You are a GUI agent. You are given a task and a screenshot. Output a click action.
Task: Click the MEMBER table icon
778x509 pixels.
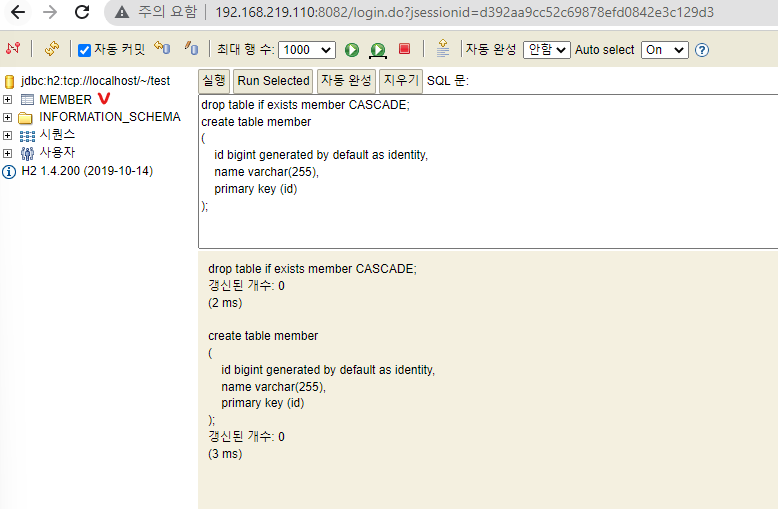click(x=27, y=100)
